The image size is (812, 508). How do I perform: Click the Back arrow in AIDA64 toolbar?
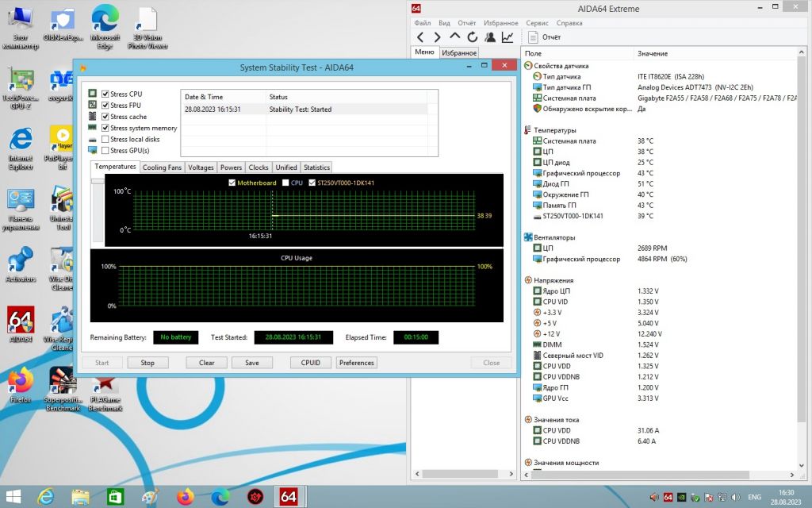point(420,37)
